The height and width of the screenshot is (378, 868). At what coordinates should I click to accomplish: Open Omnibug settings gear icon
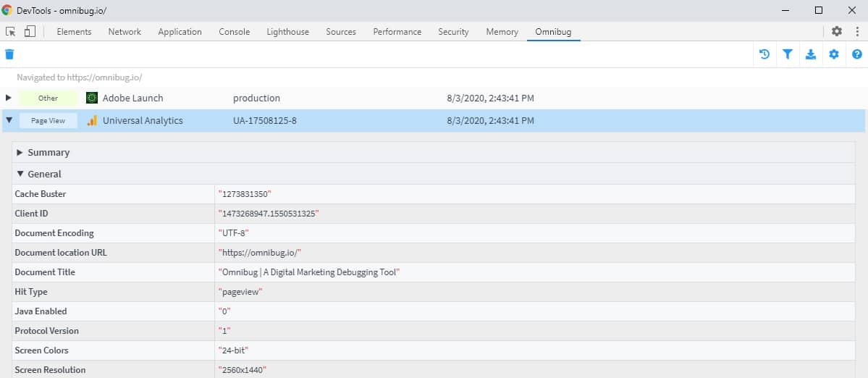tap(834, 54)
